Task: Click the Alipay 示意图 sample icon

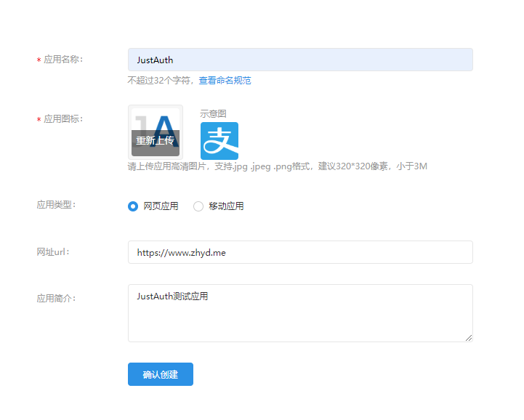Action: point(219,141)
